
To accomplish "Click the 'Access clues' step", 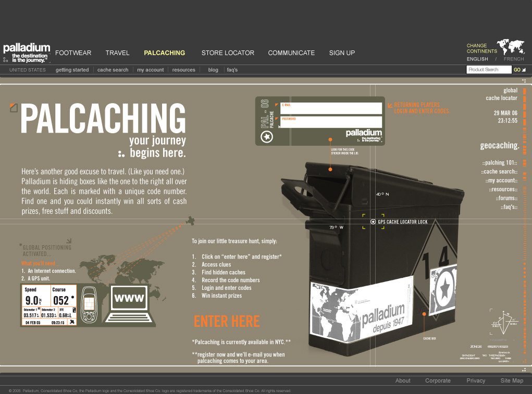I will (x=216, y=264).
